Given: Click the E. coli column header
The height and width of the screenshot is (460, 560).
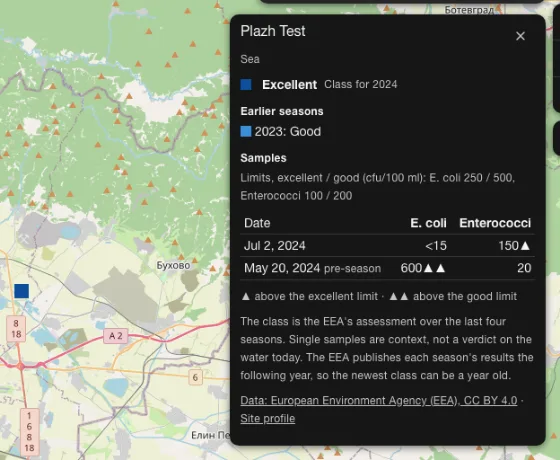Looking at the screenshot, I should point(428,223).
